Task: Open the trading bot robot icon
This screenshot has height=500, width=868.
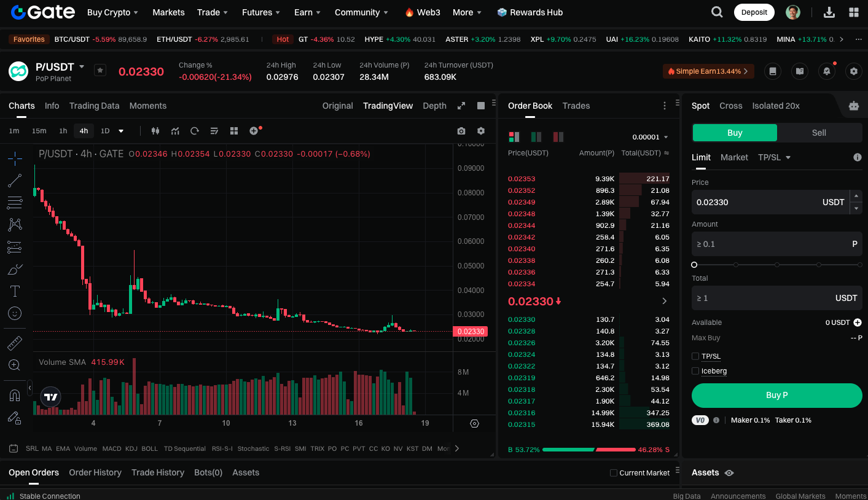Action: pos(853,106)
